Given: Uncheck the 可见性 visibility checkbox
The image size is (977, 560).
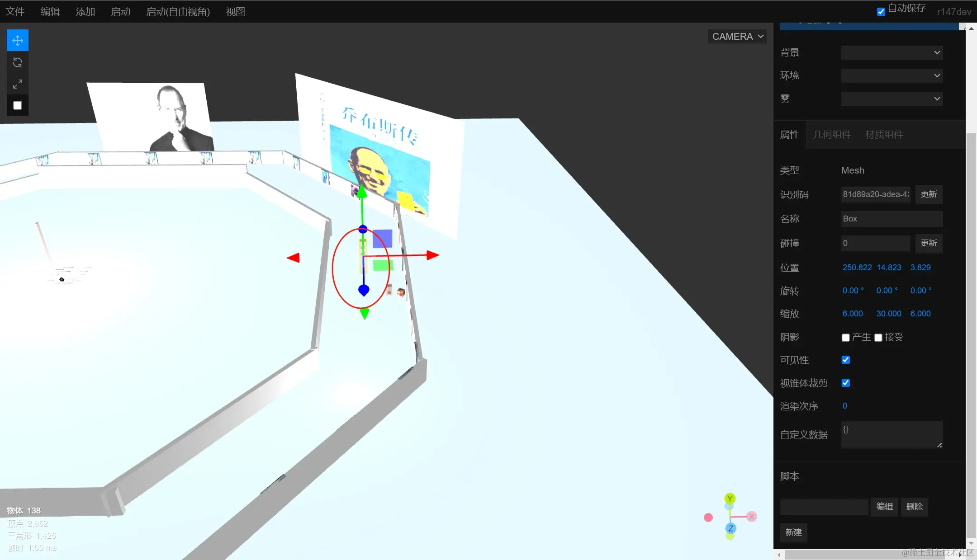Looking at the screenshot, I should click(x=845, y=360).
